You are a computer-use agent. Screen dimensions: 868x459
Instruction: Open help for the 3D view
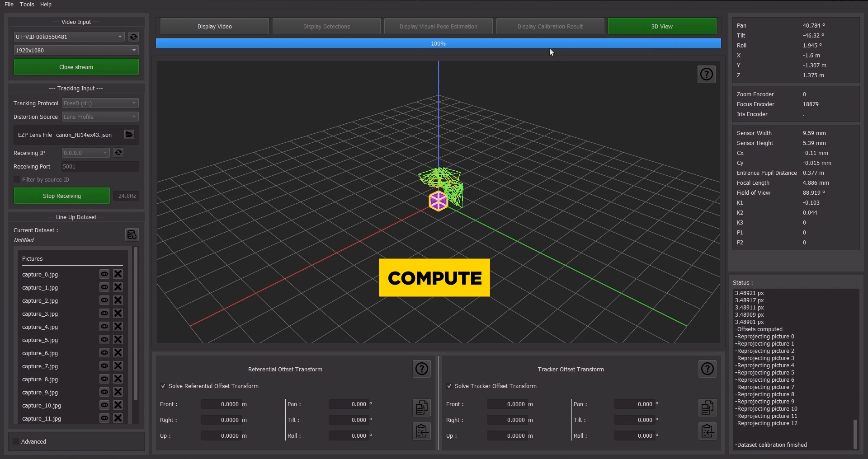(706, 74)
